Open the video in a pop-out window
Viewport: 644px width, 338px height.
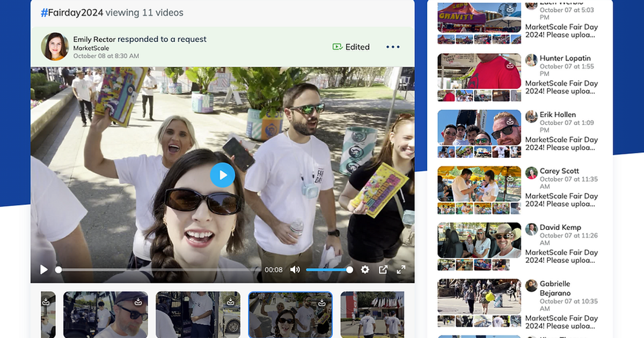(383, 270)
